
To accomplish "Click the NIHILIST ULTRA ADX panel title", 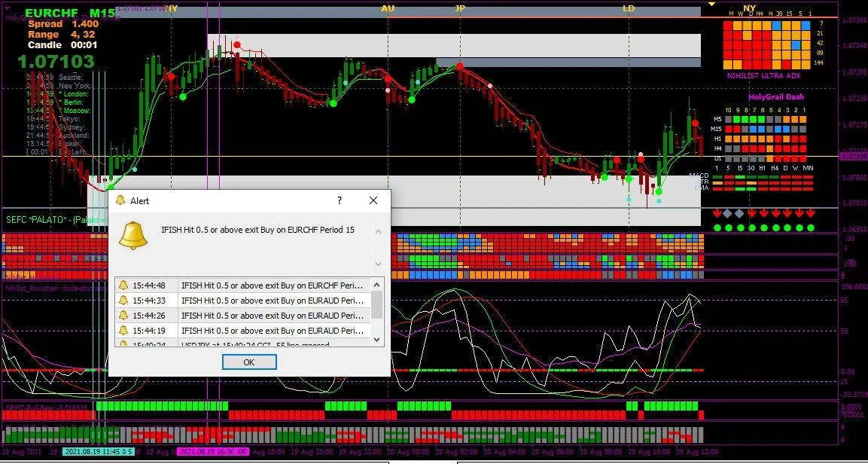I will [x=764, y=75].
